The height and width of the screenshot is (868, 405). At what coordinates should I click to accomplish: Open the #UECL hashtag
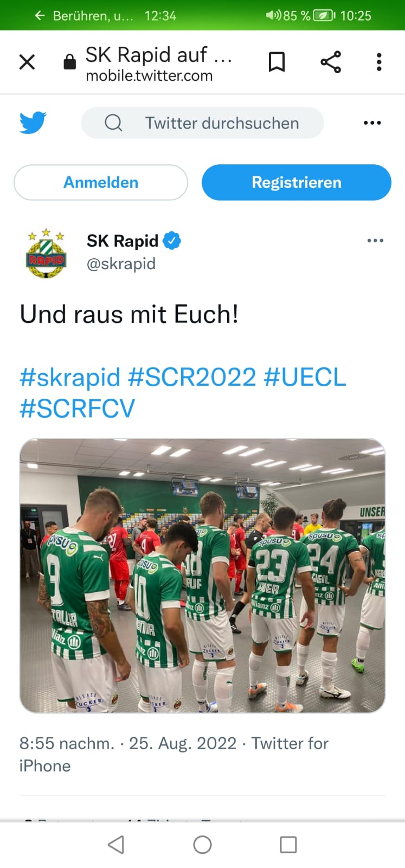point(305,377)
